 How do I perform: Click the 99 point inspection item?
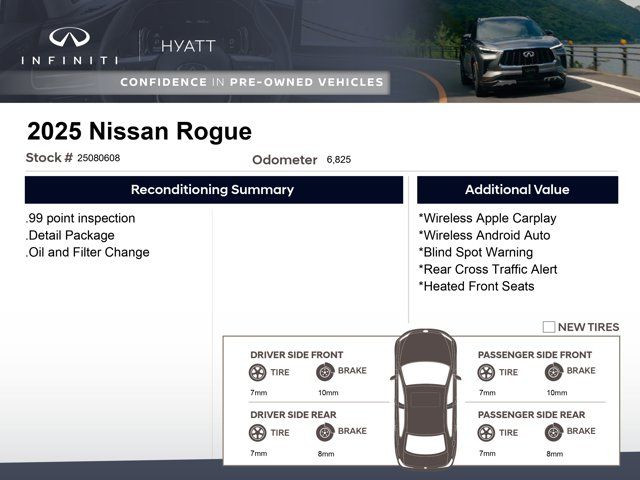point(80,218)
